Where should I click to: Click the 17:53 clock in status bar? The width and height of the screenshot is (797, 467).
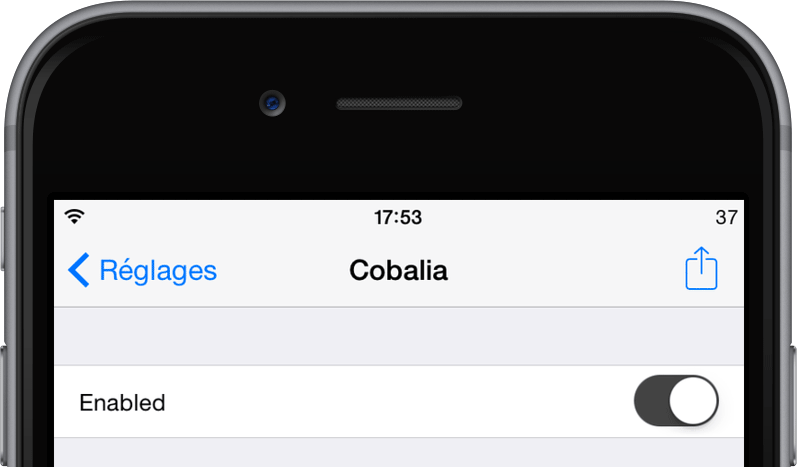[398, 217]
